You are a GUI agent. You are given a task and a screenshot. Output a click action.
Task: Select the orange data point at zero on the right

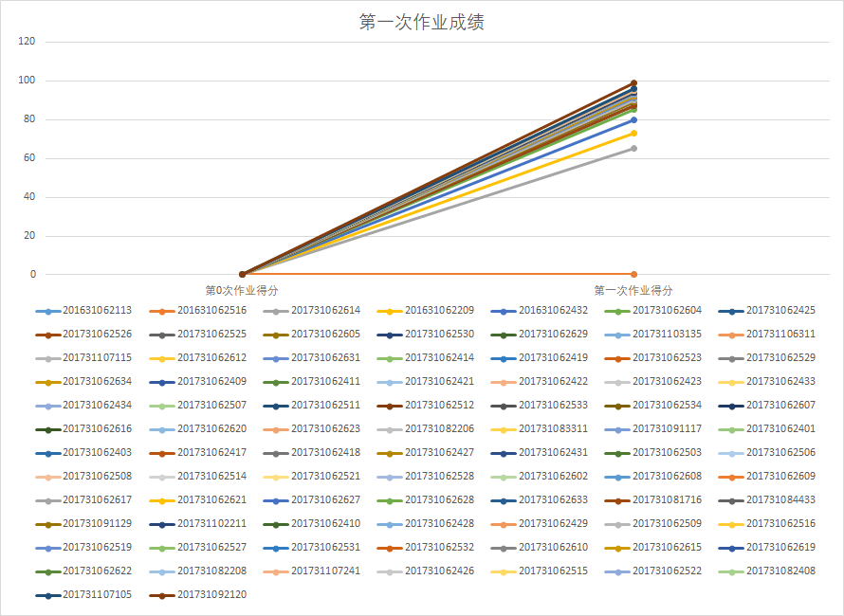633,275
